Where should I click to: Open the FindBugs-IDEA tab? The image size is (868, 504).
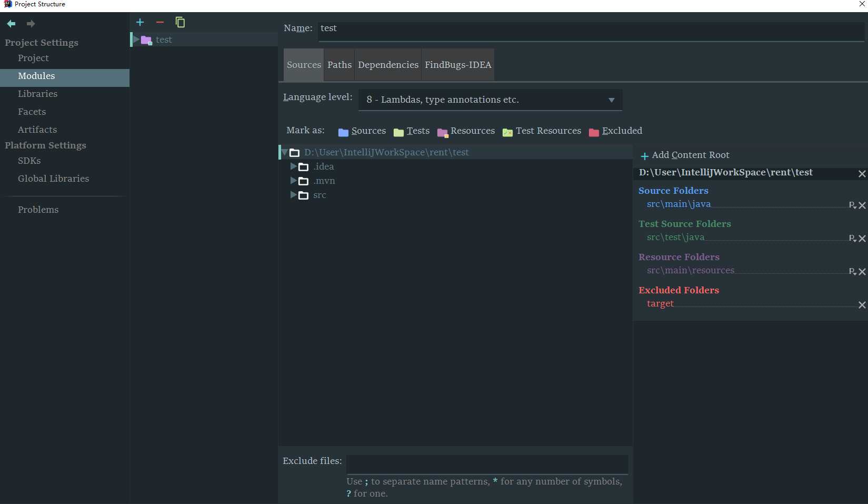[458, 65]
